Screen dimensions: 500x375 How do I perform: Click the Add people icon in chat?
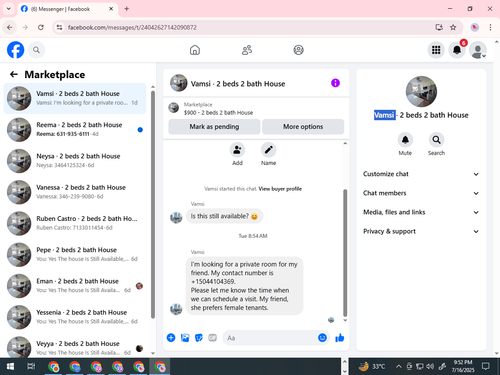237,150
